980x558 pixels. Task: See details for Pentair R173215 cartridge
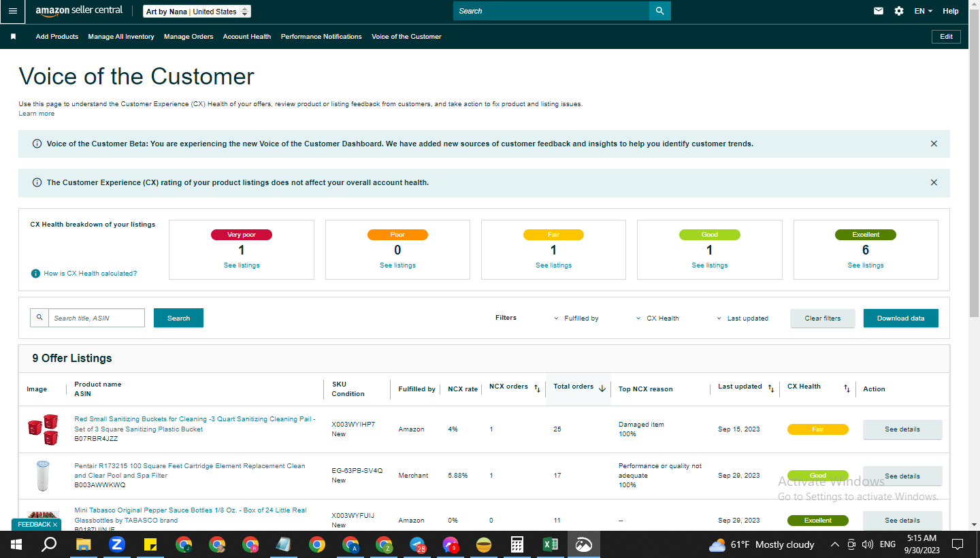pos(902,476)
